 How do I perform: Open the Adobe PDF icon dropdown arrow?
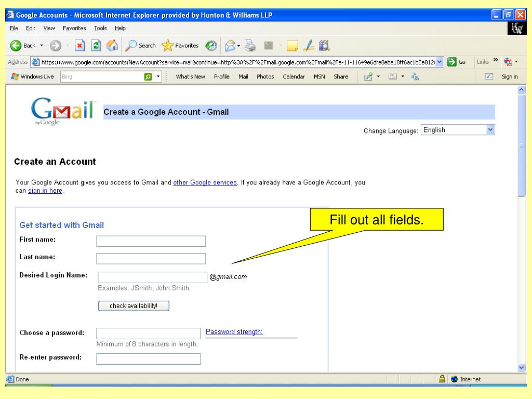[x=516, y=62]
